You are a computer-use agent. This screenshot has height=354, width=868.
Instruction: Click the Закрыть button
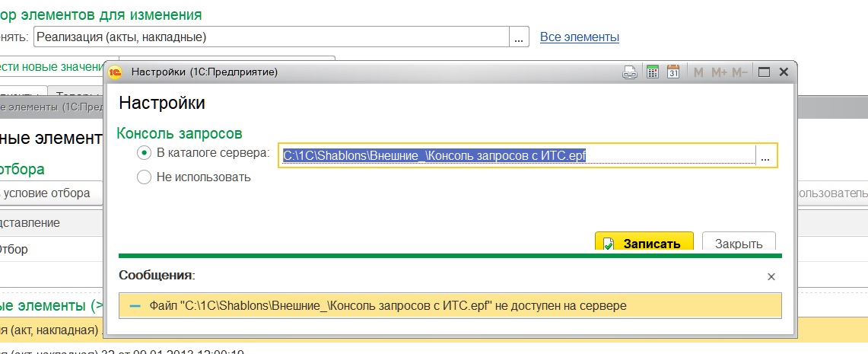pyautogui.click(x=738, y=244)
